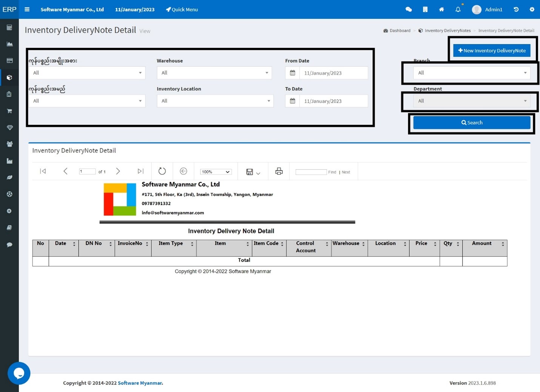Open the credit card icon in sidebar

9,60
